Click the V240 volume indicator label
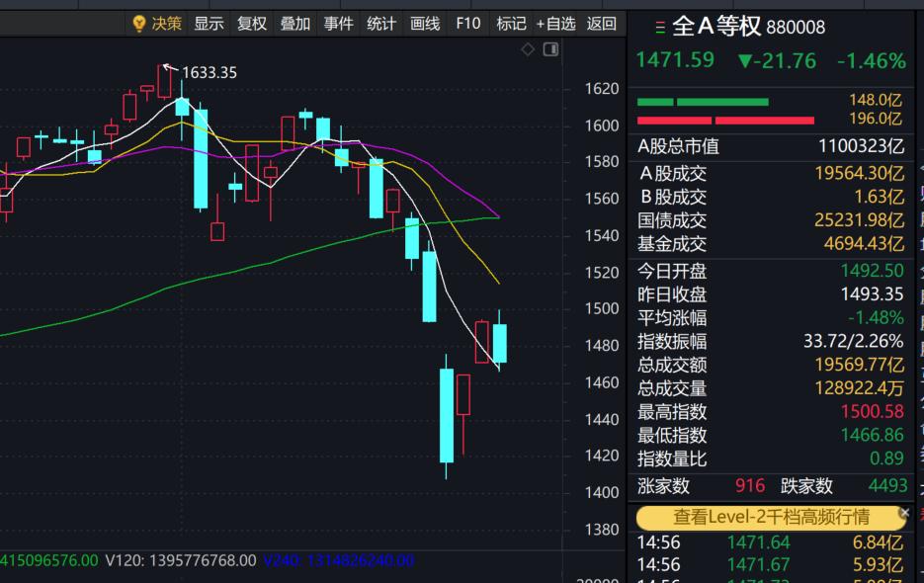This screenshot has width=924, height=583. point(339,560)
